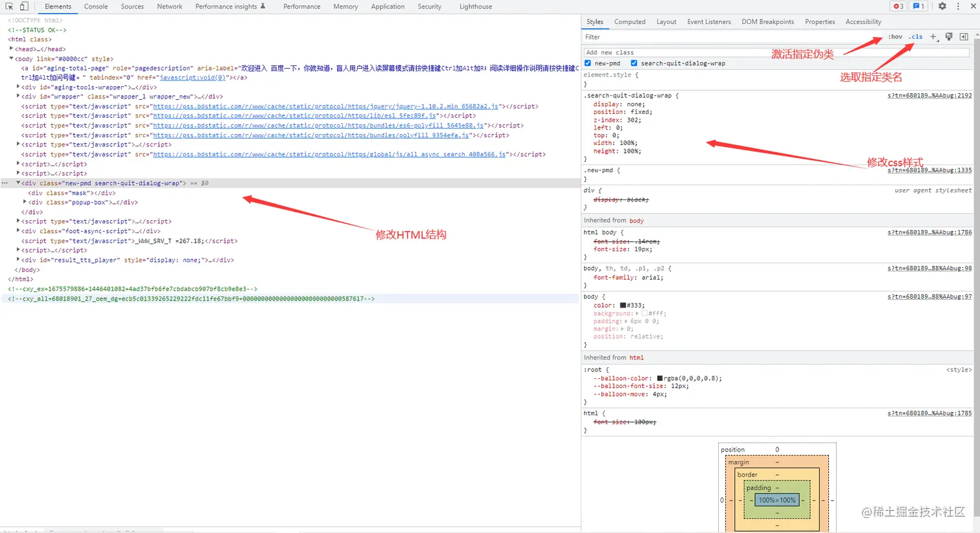
Task: Activate the element inspector picker tool
Action: pos(9,6)
